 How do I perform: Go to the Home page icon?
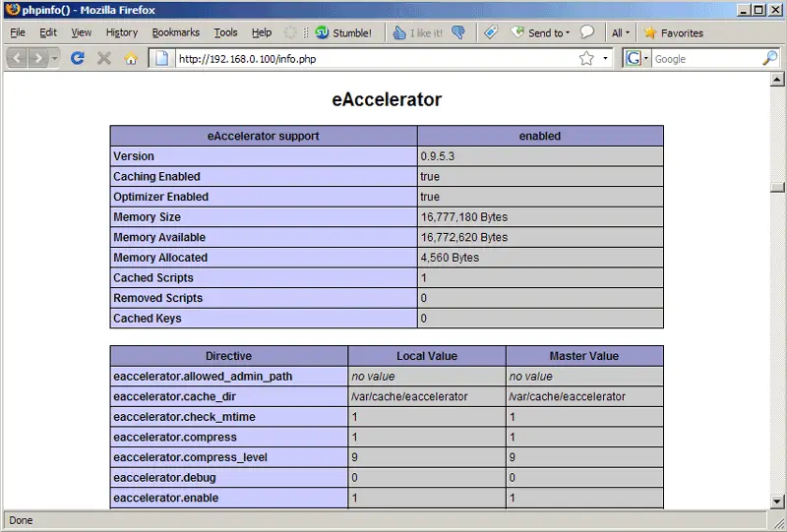click(x=131, y=59)
